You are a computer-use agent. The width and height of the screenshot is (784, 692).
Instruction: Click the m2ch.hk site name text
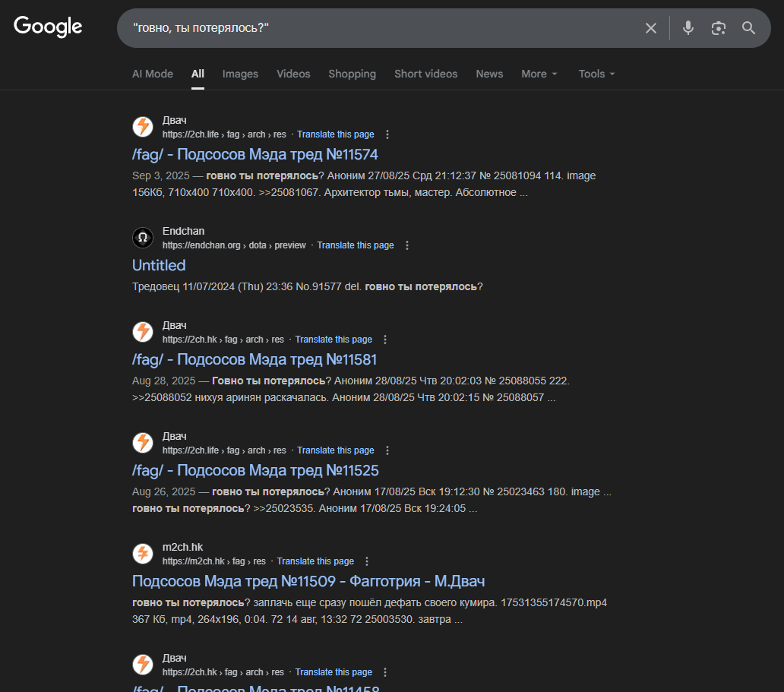(x=182, y=547)
